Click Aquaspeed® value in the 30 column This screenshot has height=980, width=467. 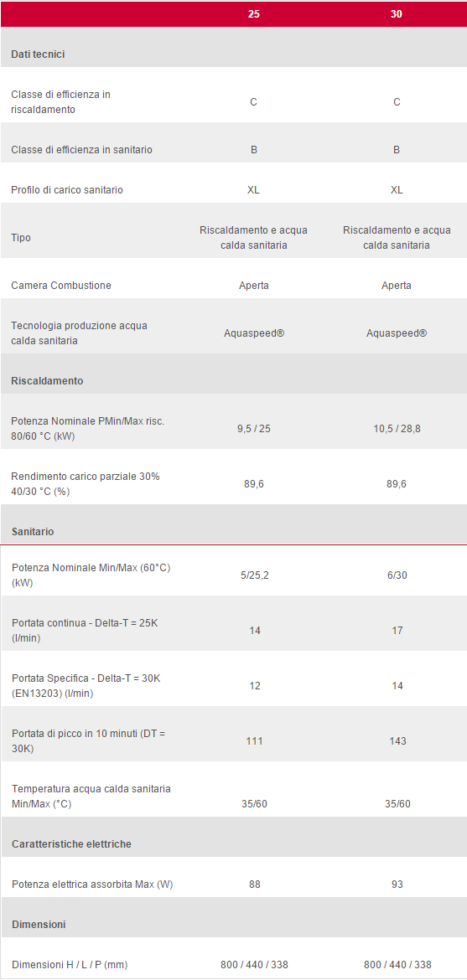click(x=397, y=333)
